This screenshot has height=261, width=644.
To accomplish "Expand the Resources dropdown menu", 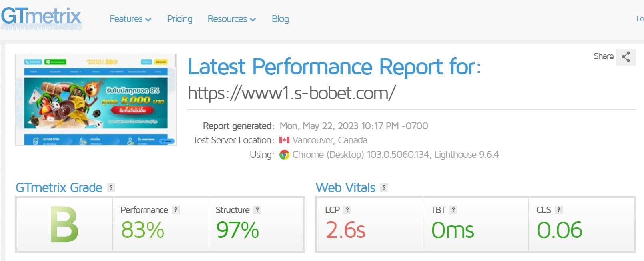I will [232, 19].
